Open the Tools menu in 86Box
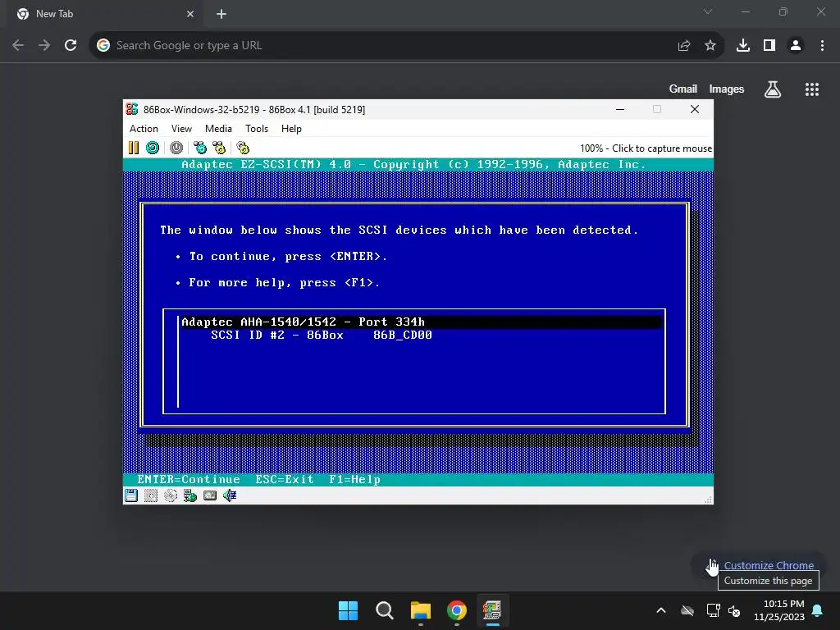 (x=257, y=129)
